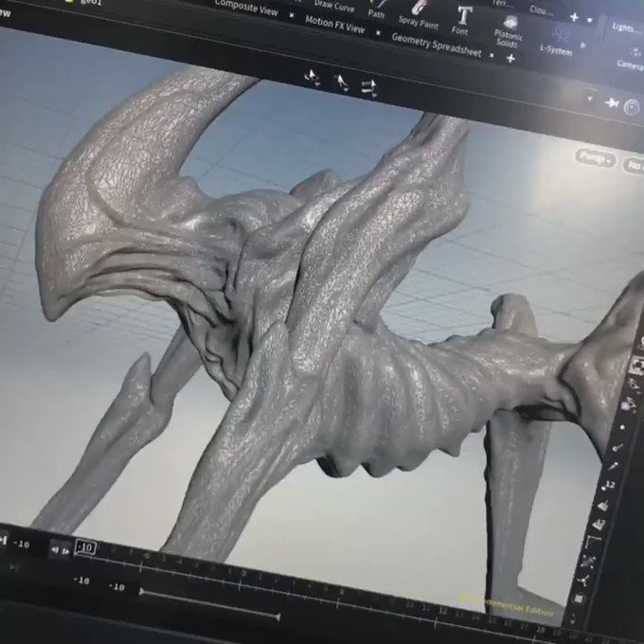The width and height of the screenshot is (644, 644).
Task: Show more shelf tools after L-System
Action: click(583, 45)
